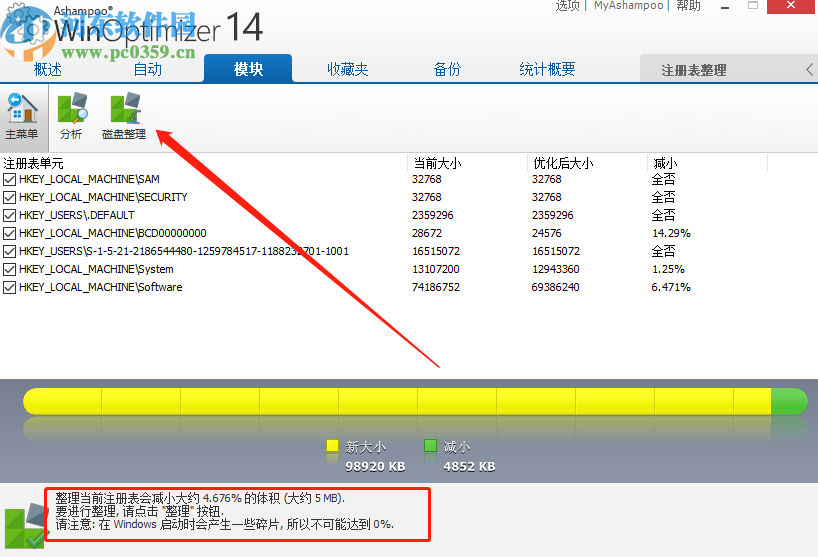The height and width of the screenshot is (557, 818).
Task: Click the 74186752 current size value
Action: (x=436, y=287)
